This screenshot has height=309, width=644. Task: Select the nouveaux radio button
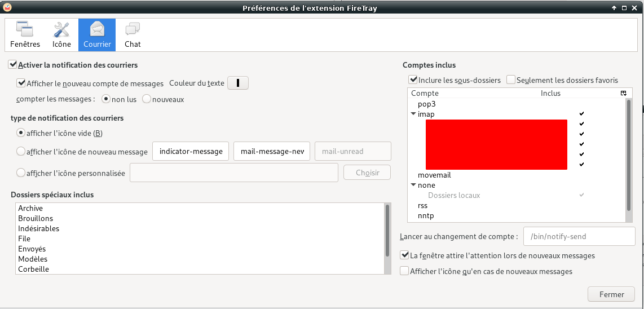click(147, 99)
